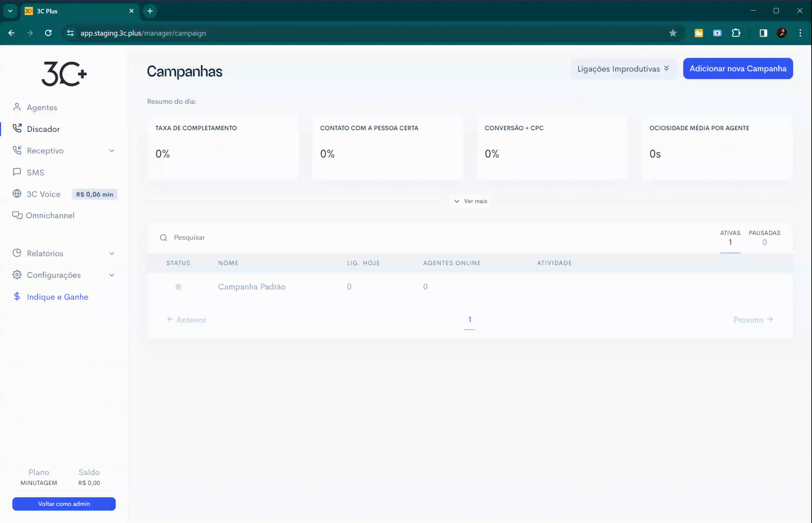
Task: Click the Campanha Padrão status dot
Action: 178,287
